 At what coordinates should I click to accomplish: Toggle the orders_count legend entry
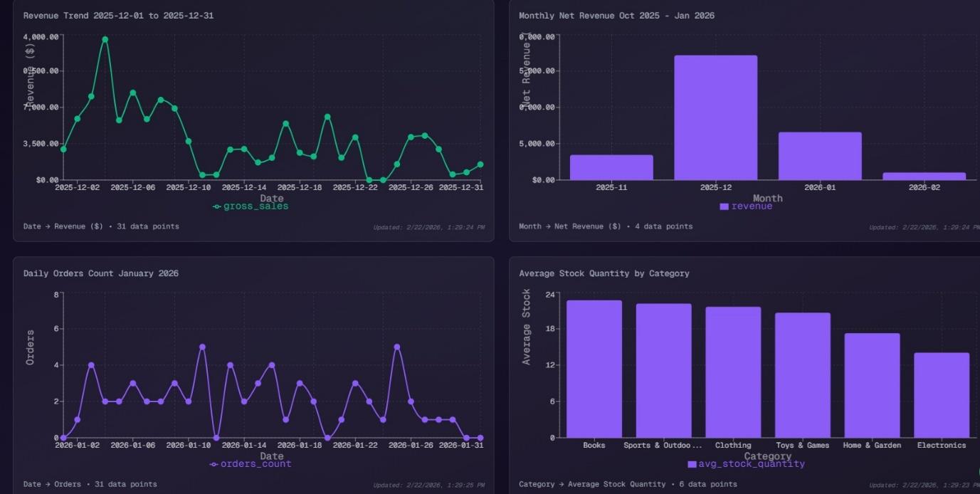(256, 463)
